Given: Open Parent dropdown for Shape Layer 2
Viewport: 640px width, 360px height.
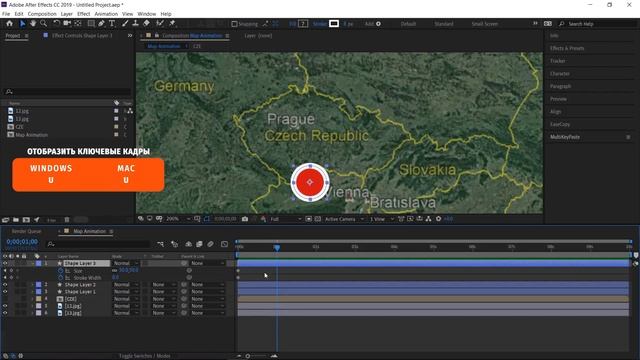Looking at the screenshot, I should tap(208, 284).
